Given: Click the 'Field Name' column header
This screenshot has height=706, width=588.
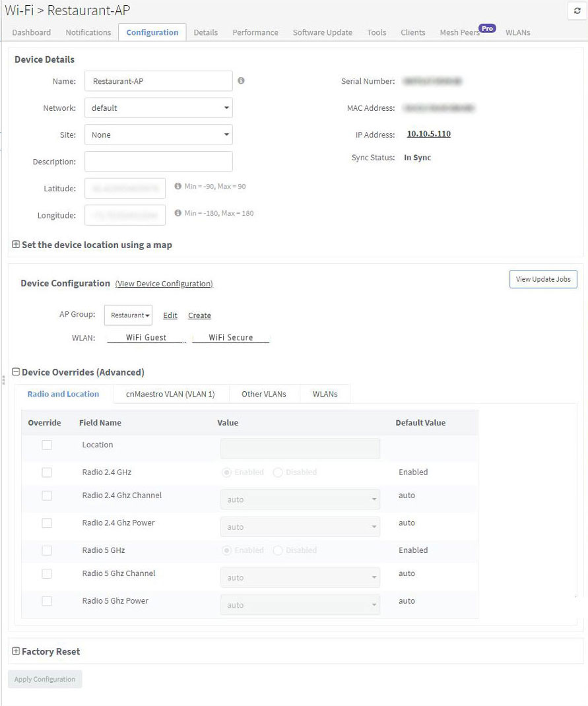Looking at the screenshot, I should [100, 423].
